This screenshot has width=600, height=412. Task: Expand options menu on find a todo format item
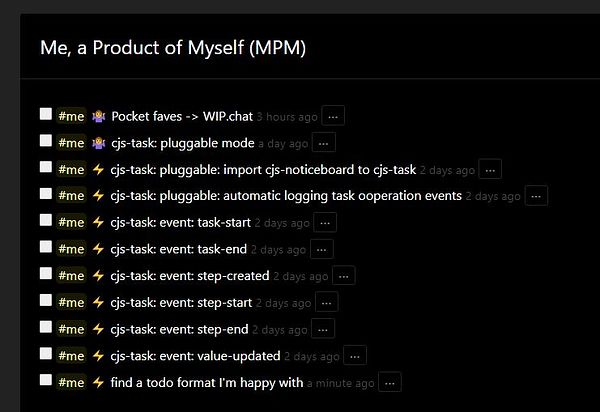point(390,382)
